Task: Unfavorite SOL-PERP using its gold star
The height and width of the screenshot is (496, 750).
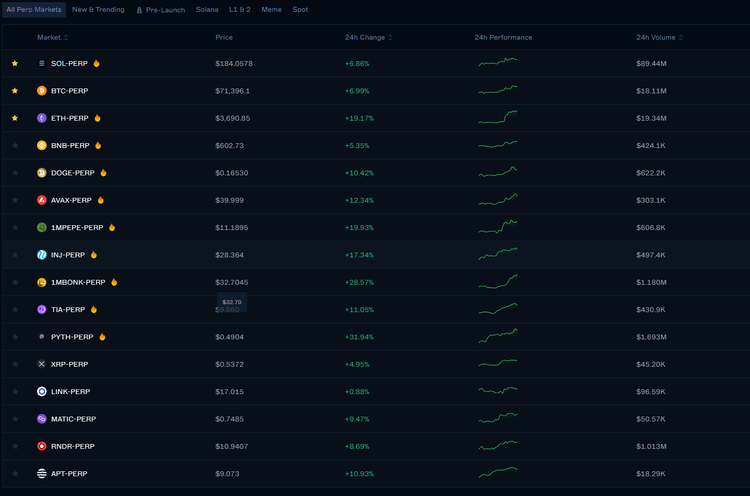Action: coord(15,63)
